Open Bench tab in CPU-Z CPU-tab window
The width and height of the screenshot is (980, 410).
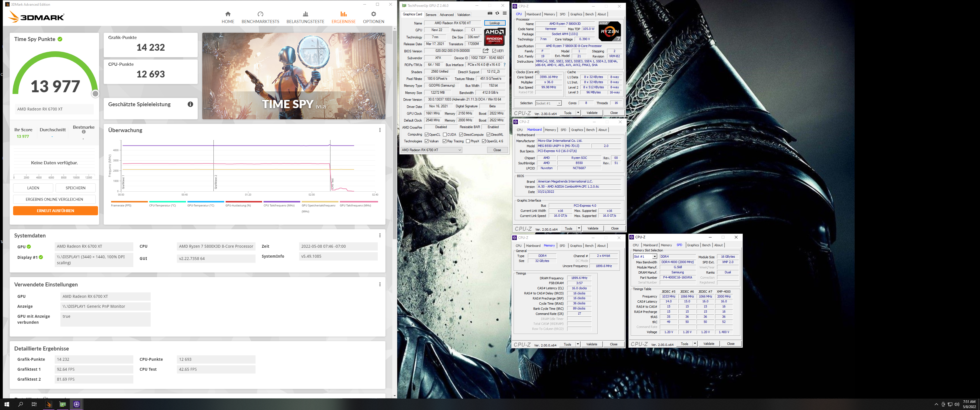[589, 15]
